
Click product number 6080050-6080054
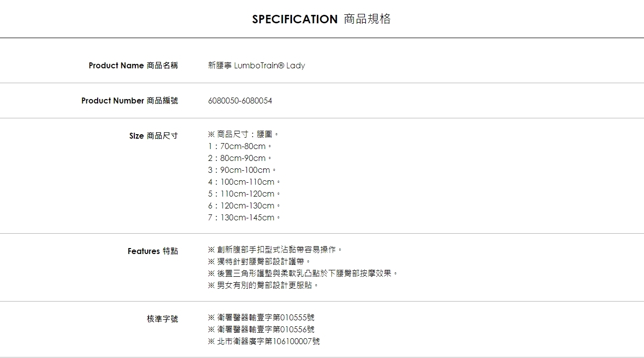pyautogui.click(x=240, y=101)
